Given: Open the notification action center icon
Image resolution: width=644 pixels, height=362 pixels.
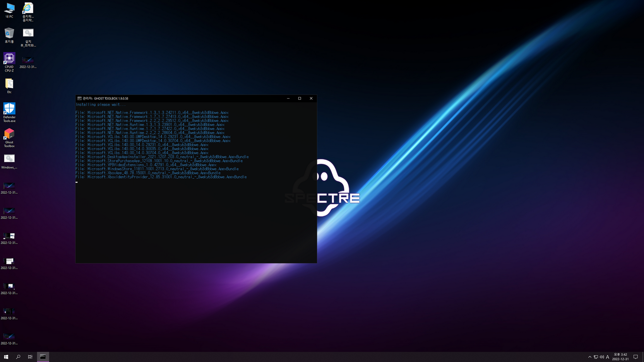Looking at the screenshot, I should coord(635,357).
